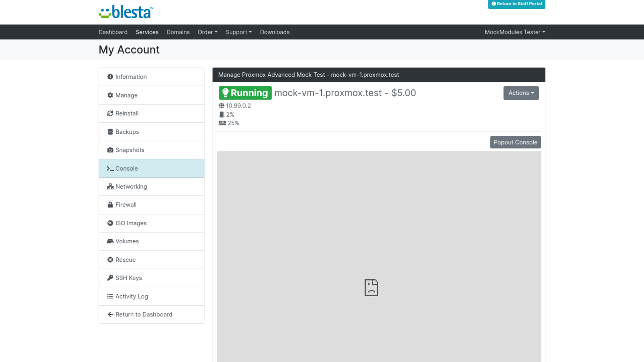Open the Rescue sidebar item
The image size is (644, 362).
coord(152,259)
